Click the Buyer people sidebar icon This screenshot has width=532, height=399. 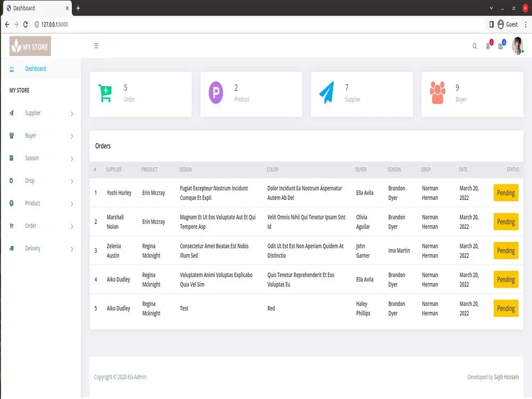point(12,135)
